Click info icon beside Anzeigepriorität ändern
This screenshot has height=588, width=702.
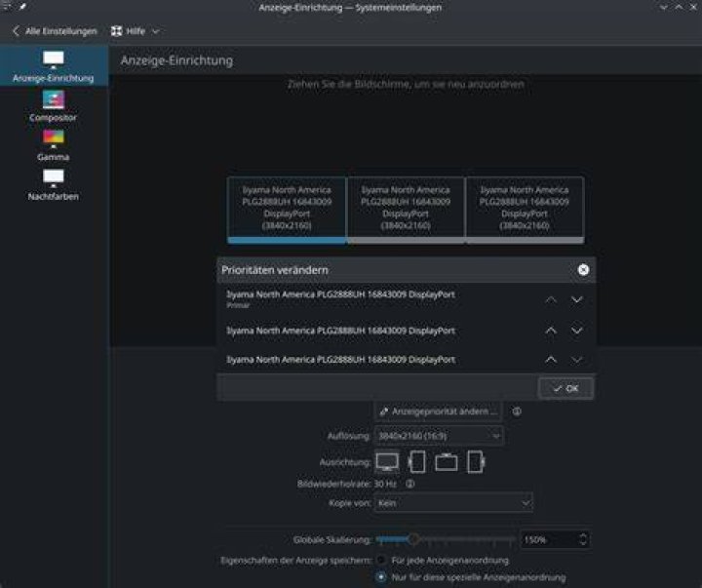pyautogui.click(x=517, y=412)
